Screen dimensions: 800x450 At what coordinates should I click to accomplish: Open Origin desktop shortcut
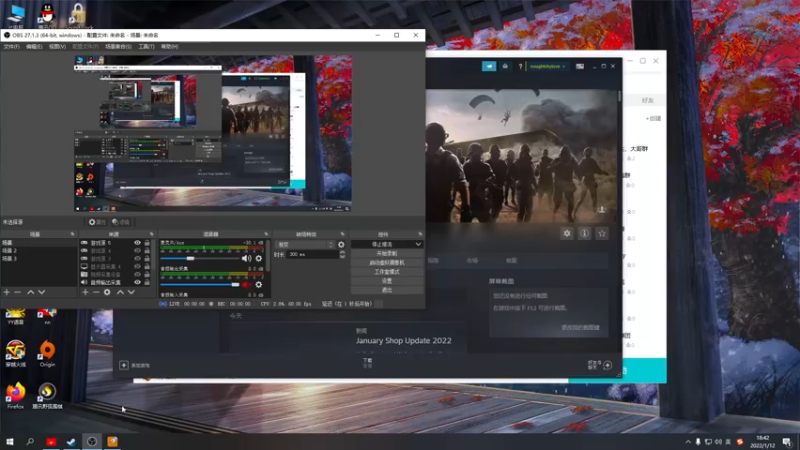click(x=47, y=354)
